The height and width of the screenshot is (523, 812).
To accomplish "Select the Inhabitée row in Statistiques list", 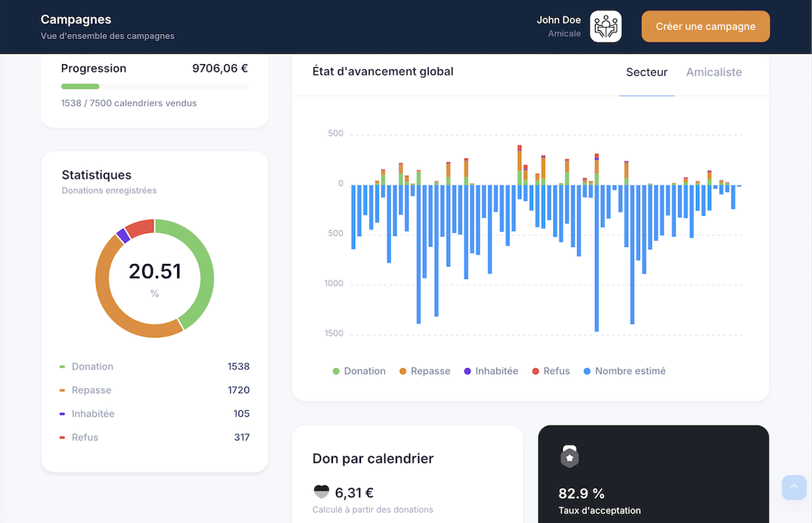I will coord(154,414).
